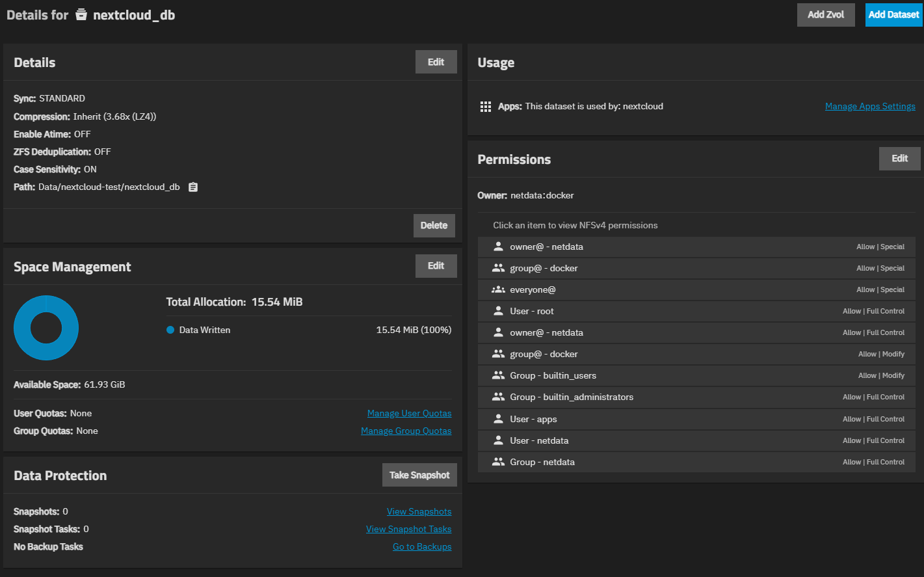Click the space allocation donut chart
Viewport: 924px width, 577px height.
click(x=46, y=328)
